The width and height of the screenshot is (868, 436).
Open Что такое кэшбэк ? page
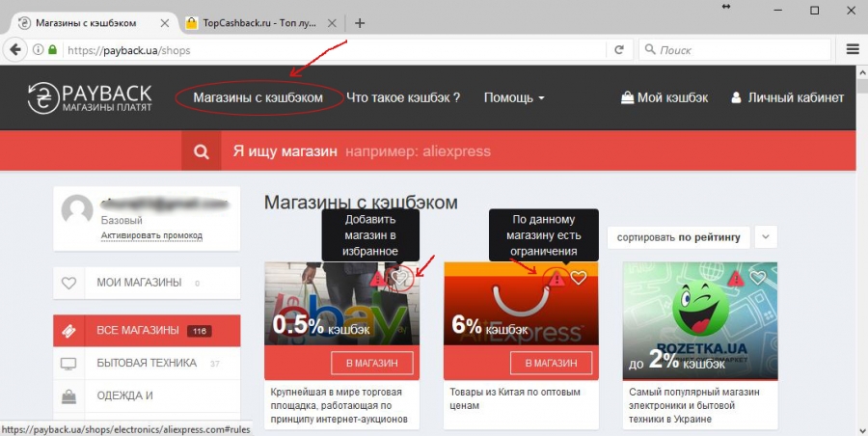click(403, 98)
